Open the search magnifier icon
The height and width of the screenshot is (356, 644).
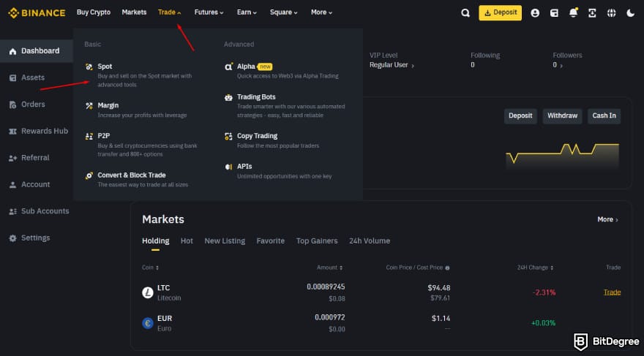tap(465, 13)
